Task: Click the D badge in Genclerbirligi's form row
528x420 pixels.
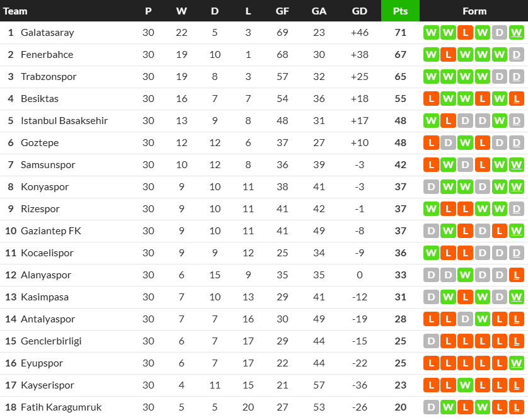Action: pyautogui.click(x=432, y=341)
